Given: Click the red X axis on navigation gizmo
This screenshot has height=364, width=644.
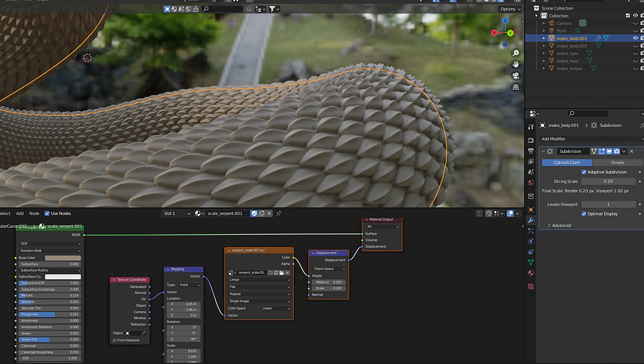Looking at the screenshot, I should (x=494, y=32).
